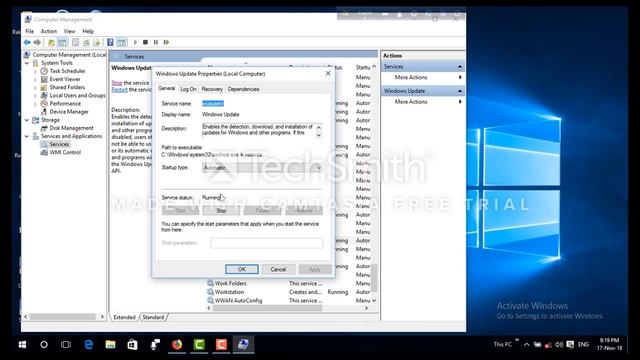
Task: Expand the Task Scheduler node
Action: click(x=36, y=71)
